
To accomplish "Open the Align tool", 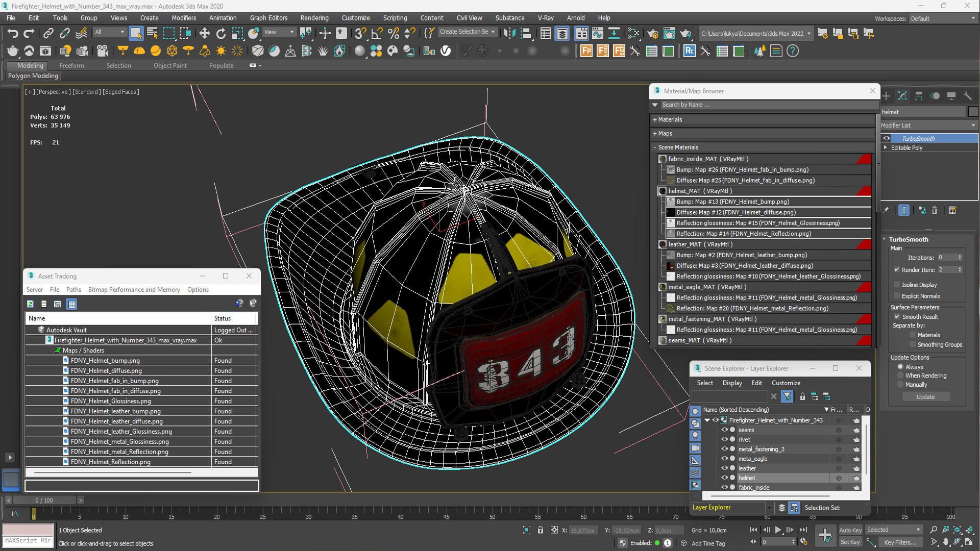I will [x=526, y=34].
